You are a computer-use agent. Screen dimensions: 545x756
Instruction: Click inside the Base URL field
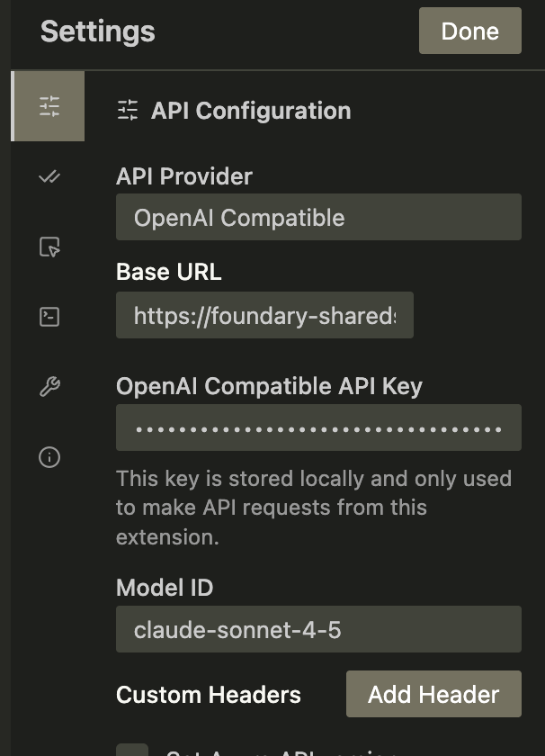pyautogui.click(x=264, y=315)
